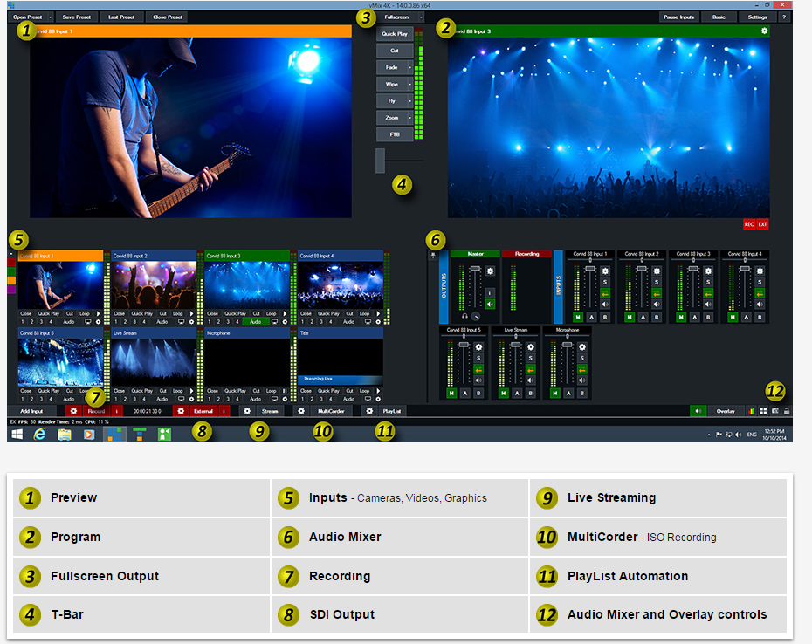The width and height of the screenshot is (812, 644).
Task: Toggle M on Corvid 88 Input 1 mixer channel
Action: 578,317
